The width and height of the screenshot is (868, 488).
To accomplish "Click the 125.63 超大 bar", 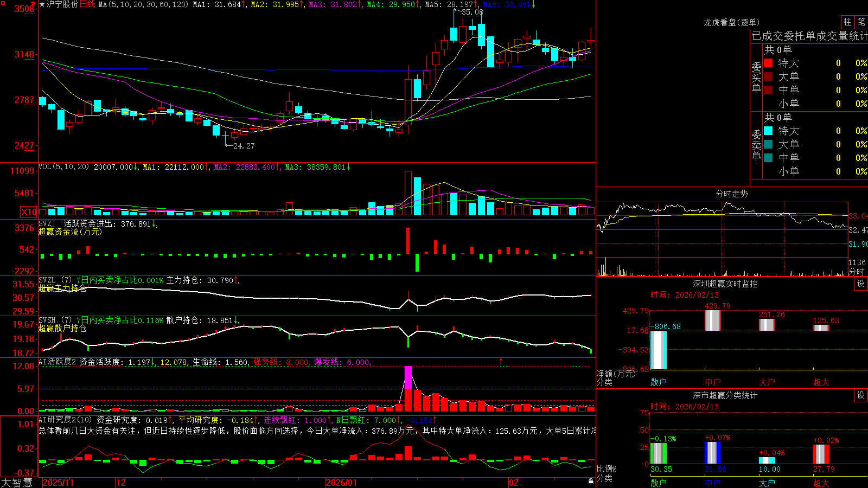I will (821, 328).
